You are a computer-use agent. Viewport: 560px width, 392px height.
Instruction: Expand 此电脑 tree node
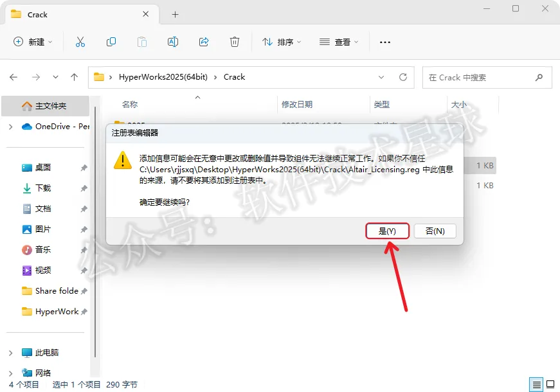click(11, 353)
